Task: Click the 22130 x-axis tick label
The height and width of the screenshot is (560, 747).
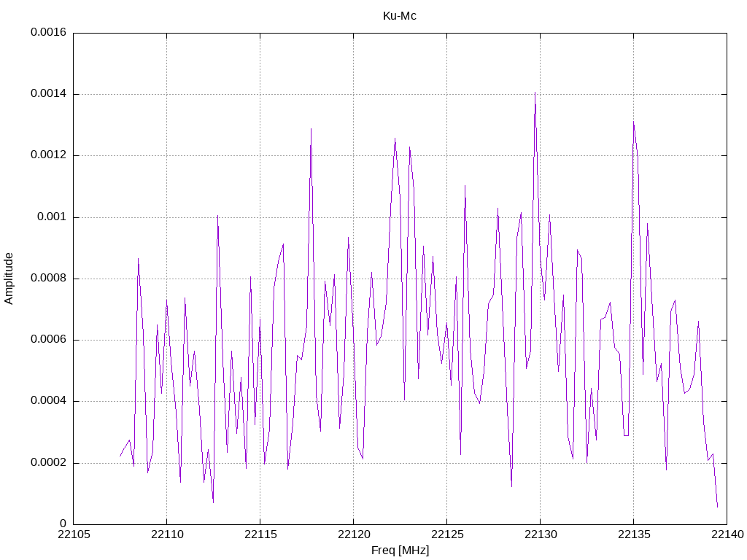Action: [541, 534]
